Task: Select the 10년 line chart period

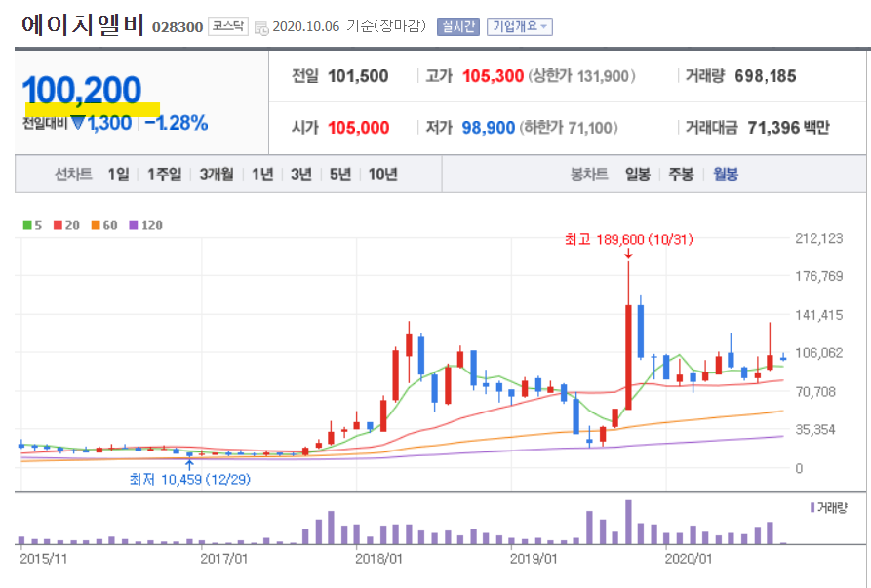Action: click(382, 175)
